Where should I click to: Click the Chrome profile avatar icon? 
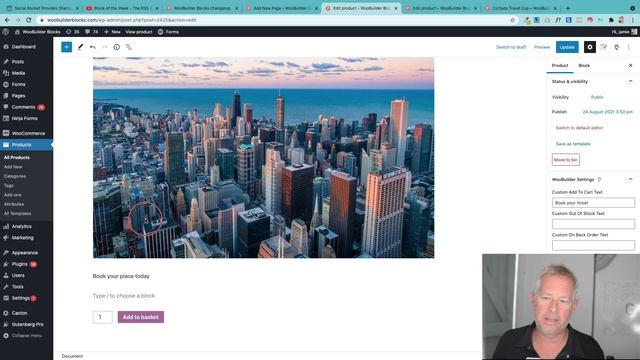point(622,20)
